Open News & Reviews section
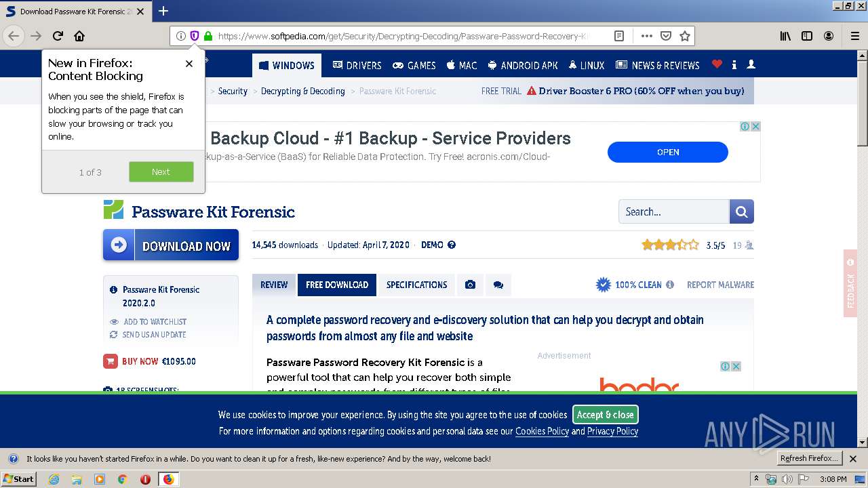This screenshot has height=488, width=868. click(x=657, y=66)
